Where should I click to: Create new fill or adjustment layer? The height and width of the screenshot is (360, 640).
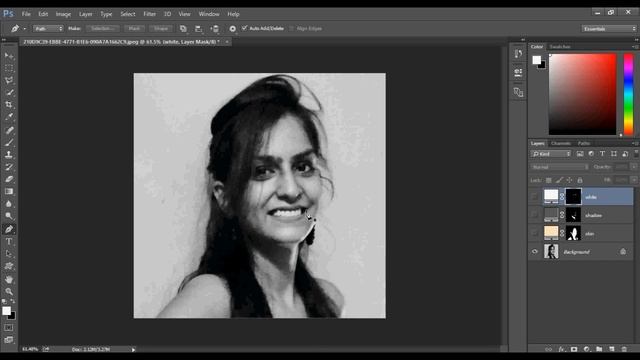[587, 349]
